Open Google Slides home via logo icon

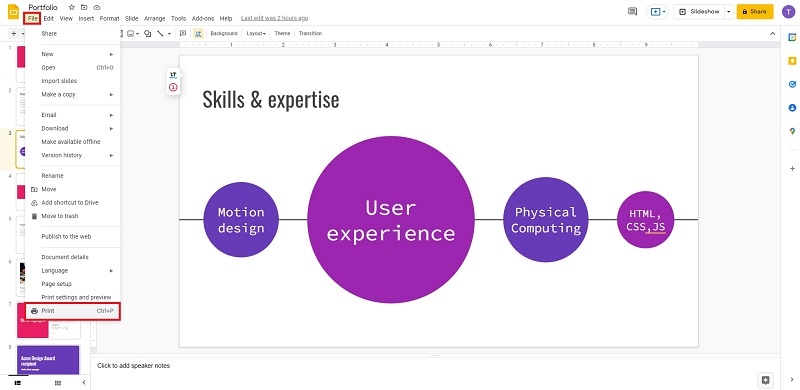coord(13,12)
